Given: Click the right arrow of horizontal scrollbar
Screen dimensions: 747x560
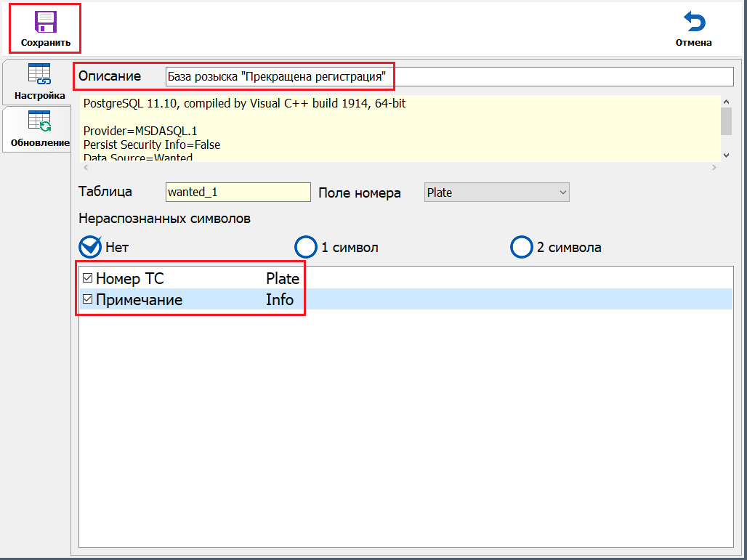Looking at the screenshot, I should point(714,168).
